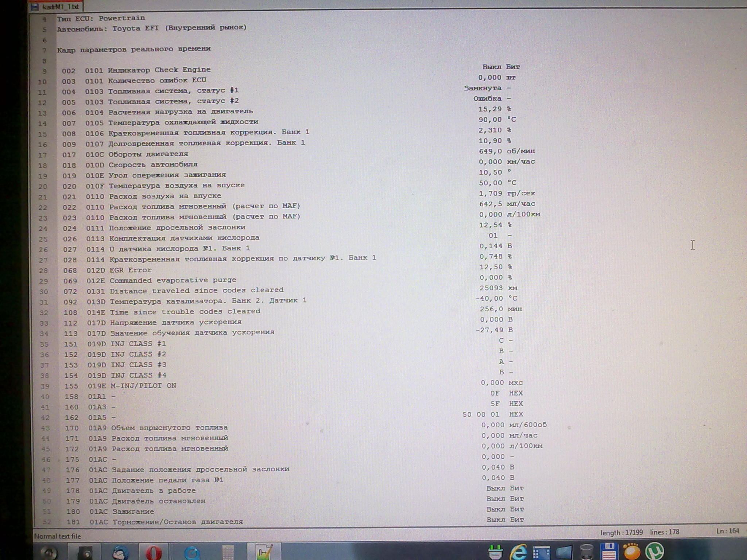This screenshot has width=747, height=560.
Task: Open Thunderbird from the taskbar
Action: click(120, 552)
